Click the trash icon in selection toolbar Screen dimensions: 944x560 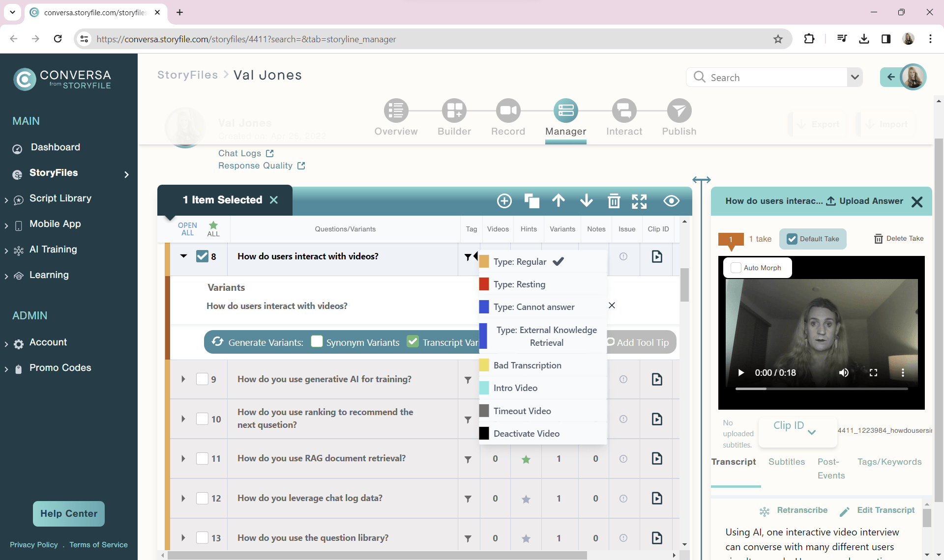click(614, 200)
